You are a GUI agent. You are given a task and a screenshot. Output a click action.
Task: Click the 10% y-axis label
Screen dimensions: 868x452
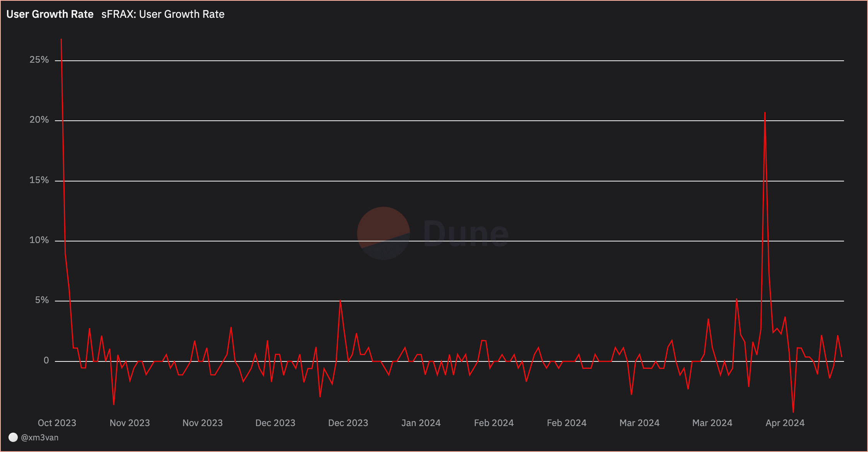(x=39, y=240)
